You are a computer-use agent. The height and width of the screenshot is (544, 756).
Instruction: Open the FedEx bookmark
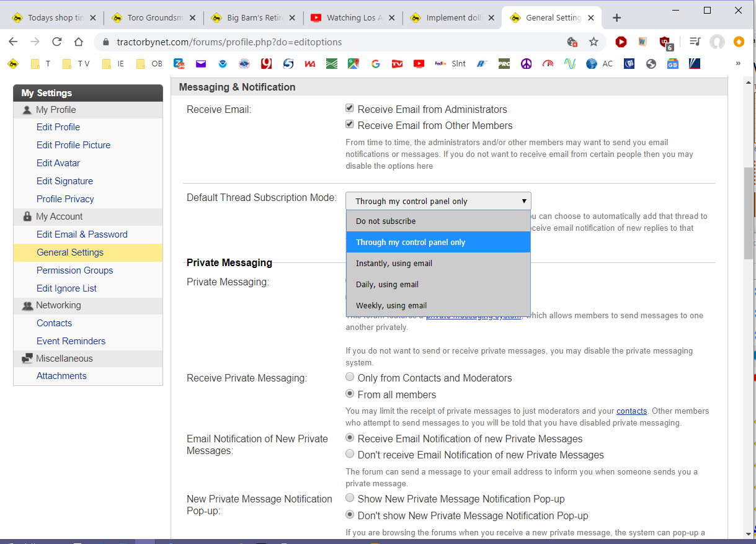click(x=441, y=63)
